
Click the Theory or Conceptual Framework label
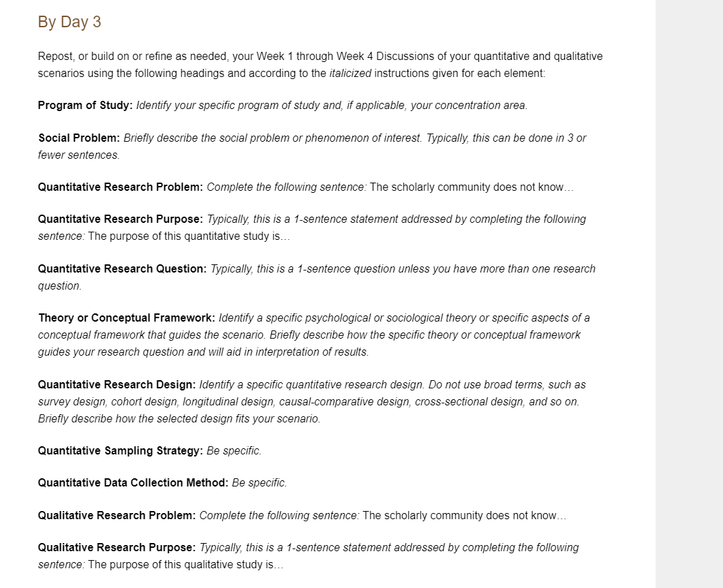[x=126, y=318]
